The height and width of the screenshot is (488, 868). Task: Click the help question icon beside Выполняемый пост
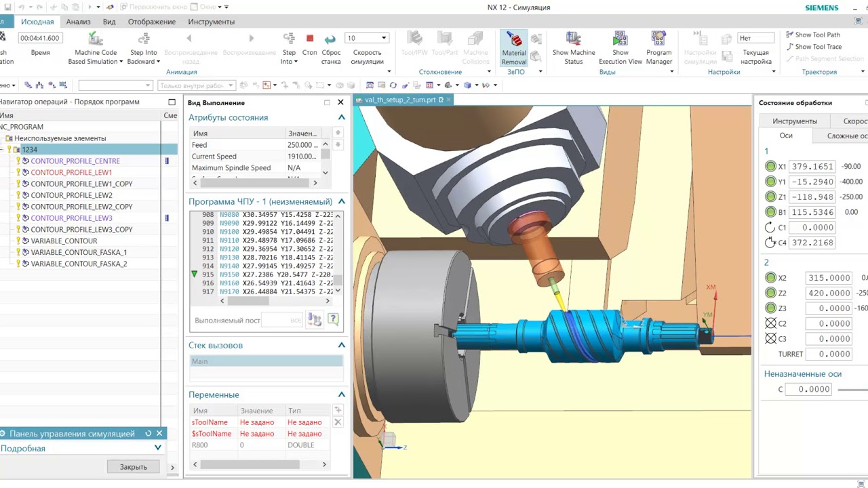[333, 319]
